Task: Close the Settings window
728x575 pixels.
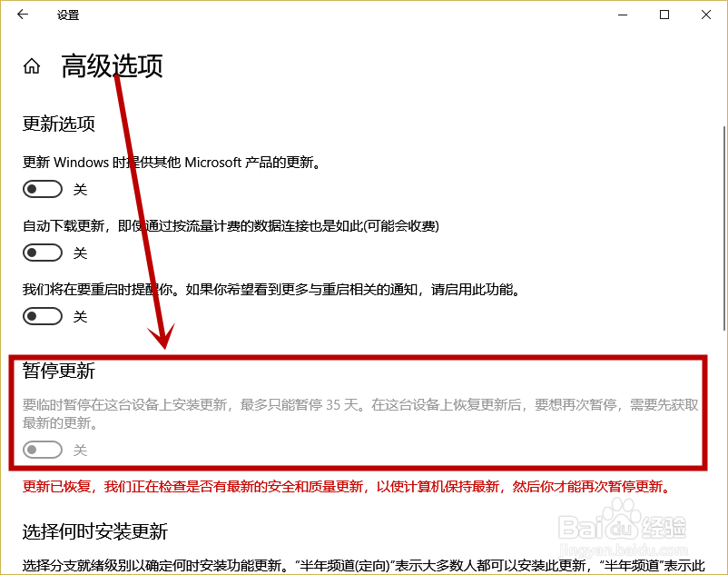Action: pos(707,15)
